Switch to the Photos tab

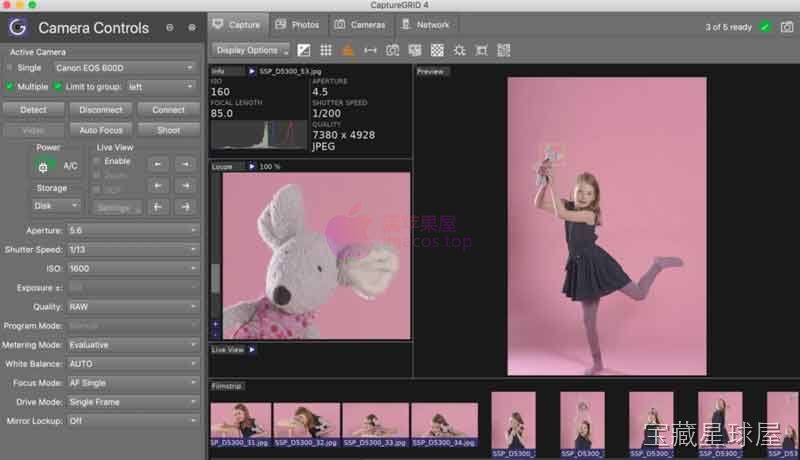pos(297,24)
